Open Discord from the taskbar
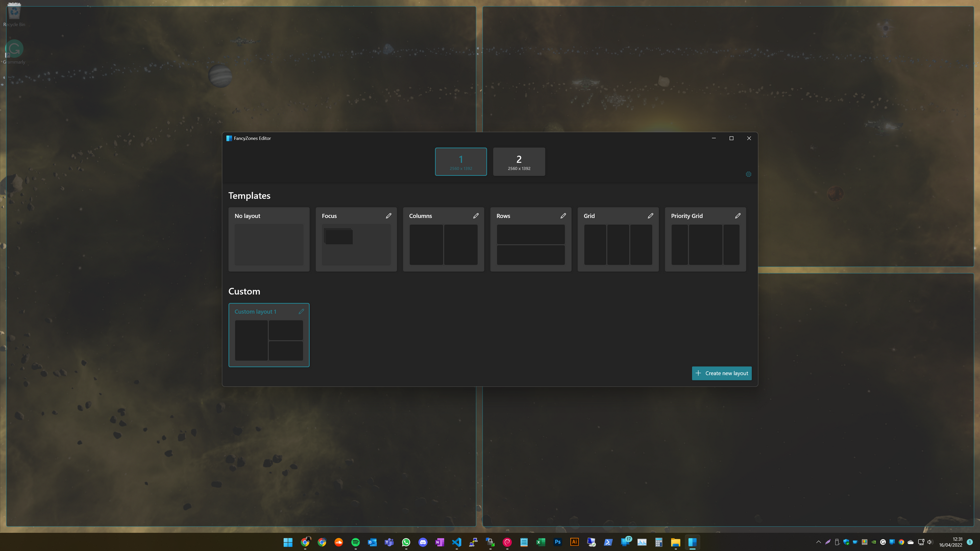980x551 pixels. coord(423,542)
